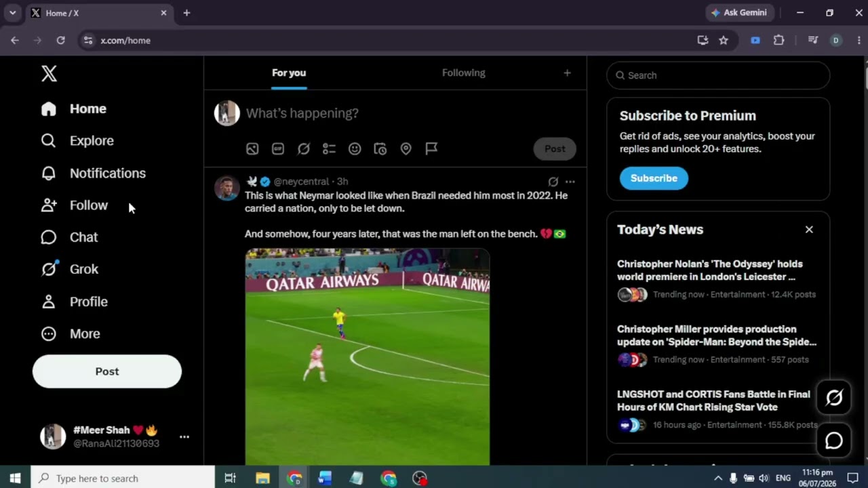Viewport: 868px width, 488px height.
Task: Open the more options on Neymar post
Action: click(x=570, y=182)
